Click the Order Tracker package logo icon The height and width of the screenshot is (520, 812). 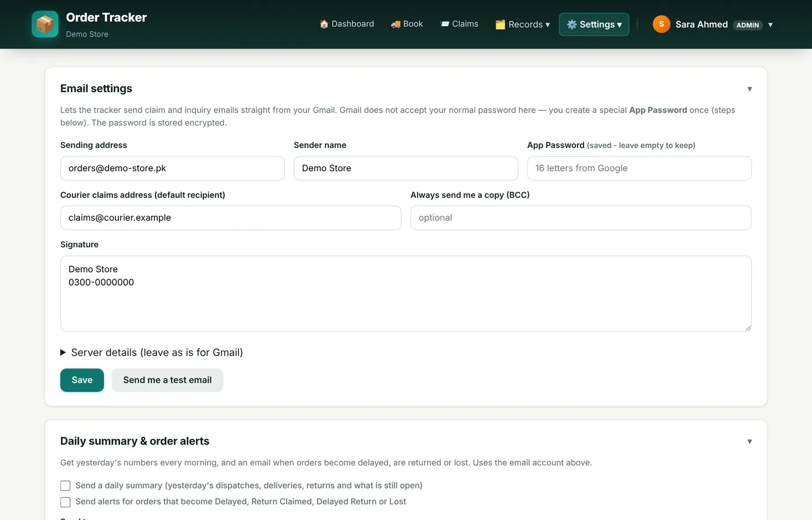pos(45,24)
